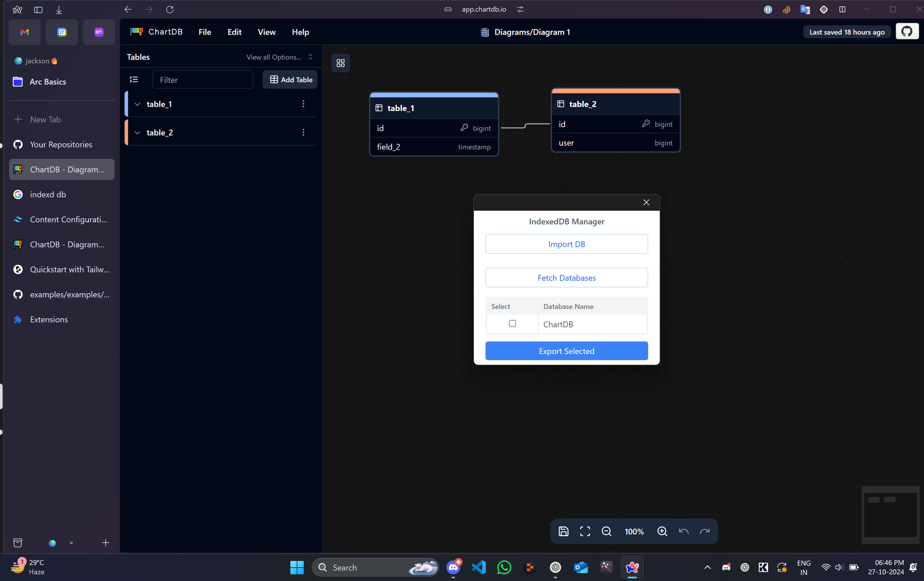Viewport: 924px width, 581px height.
Task: Click the list view icon beside the Filter field
Action: (x=134, y=79)
